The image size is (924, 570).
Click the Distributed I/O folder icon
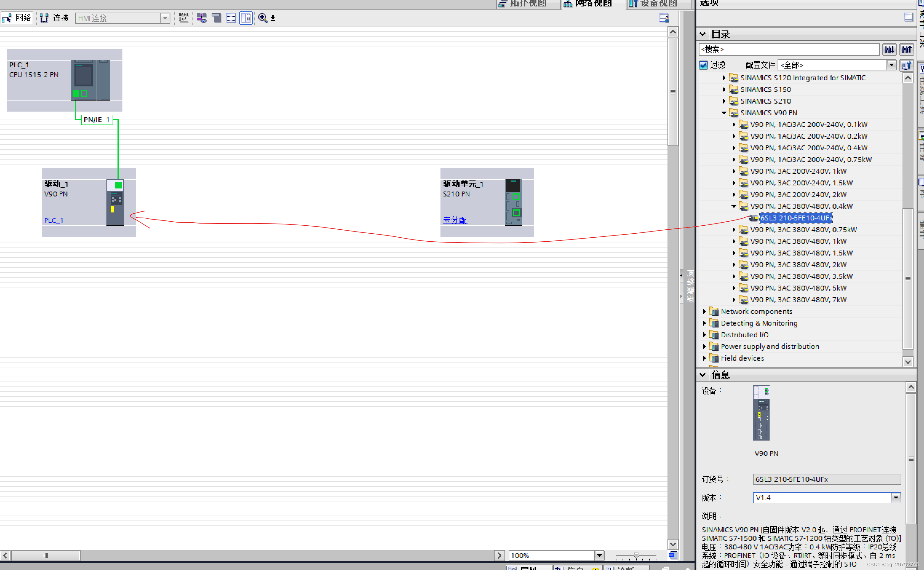click(714, 335)
